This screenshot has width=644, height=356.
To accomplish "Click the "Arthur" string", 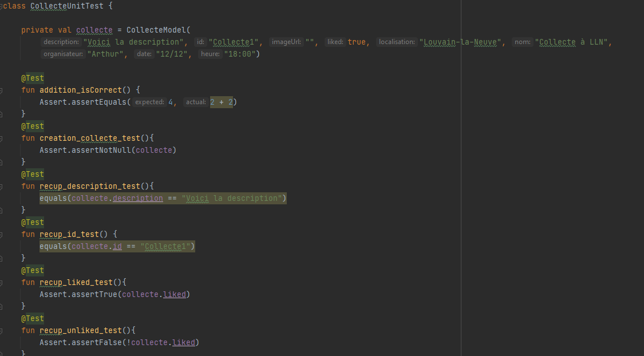I will [x=105, y=54].
